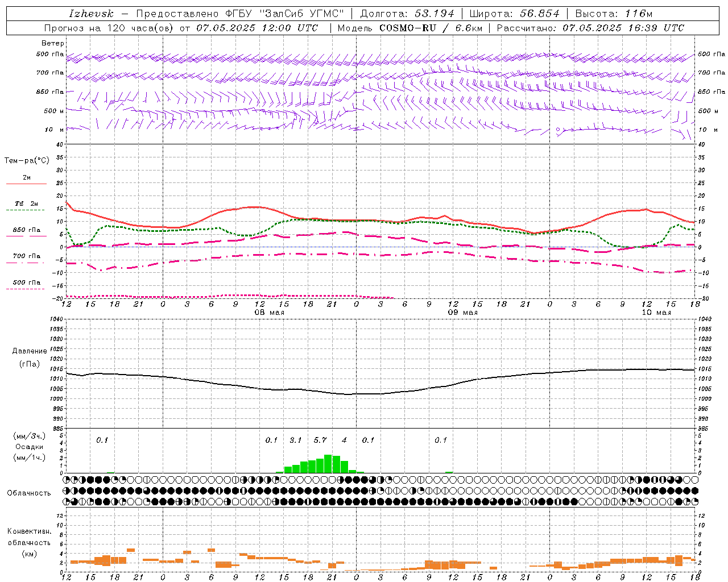The width and height of the screenshot is (728, 582).
Task: Click the Izhevsk station name in header
Action: pos(91,14)
